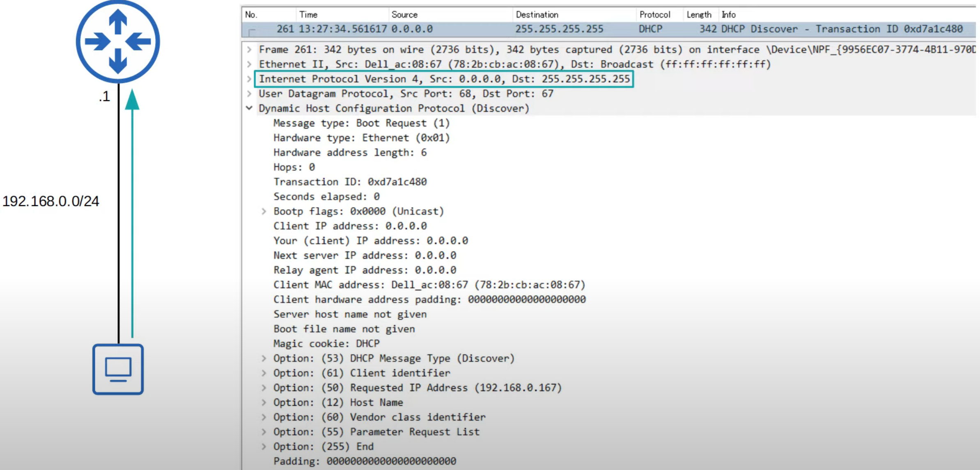Select Client MAC address field line
980x470 pixels.
coord(429,285)
